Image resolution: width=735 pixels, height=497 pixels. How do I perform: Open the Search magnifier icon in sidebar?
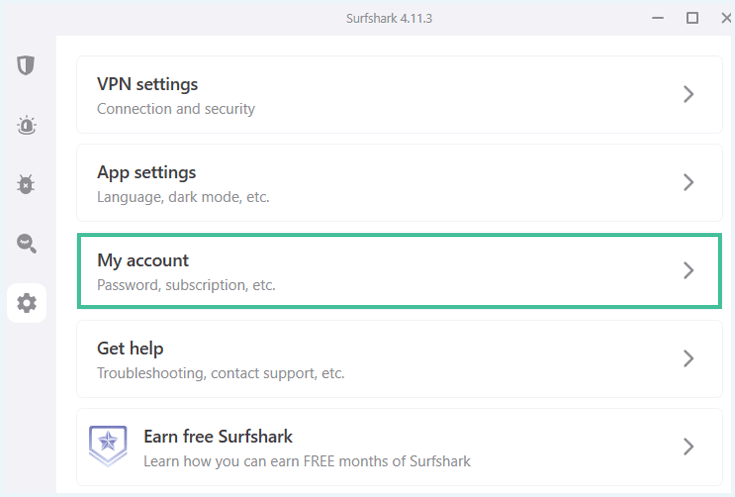(26, 243)
